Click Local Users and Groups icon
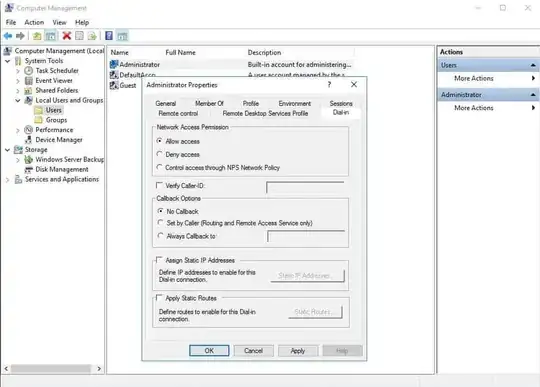 29,100
